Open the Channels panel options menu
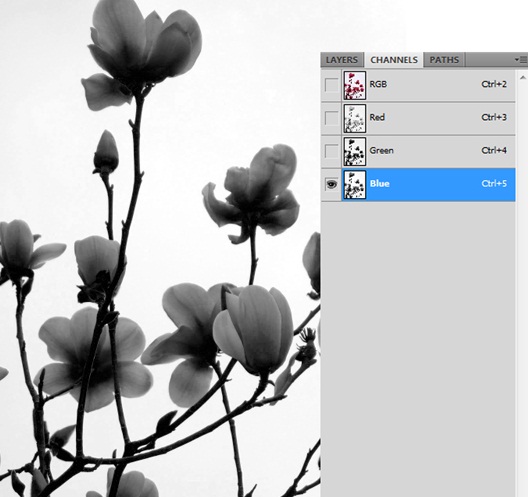The width and height of the screenshot is (528, 497). 520,60
